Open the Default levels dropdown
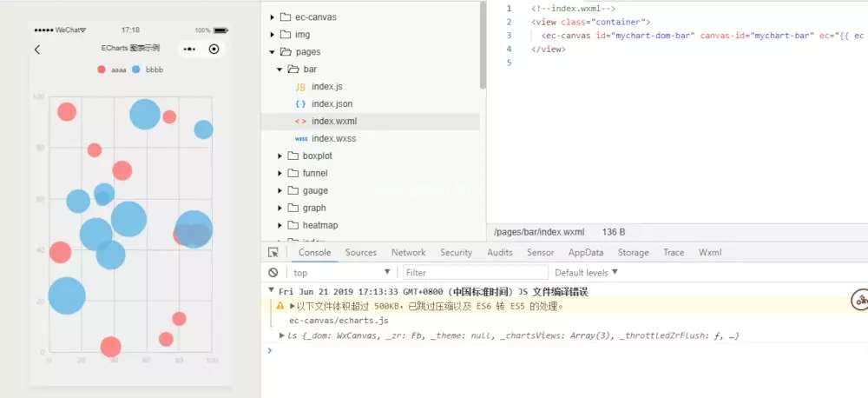Screen dimensions: 868x398 pyautogui.click(x=586, y=273)
